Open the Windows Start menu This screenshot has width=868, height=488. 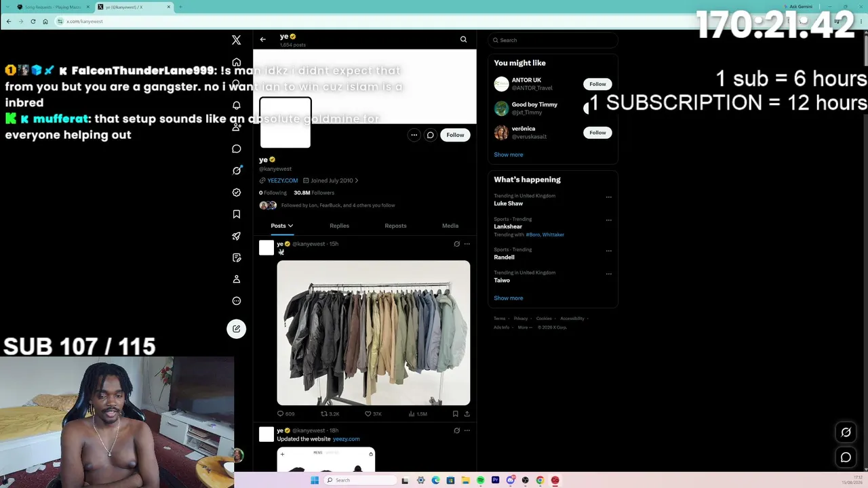(315, 481)
